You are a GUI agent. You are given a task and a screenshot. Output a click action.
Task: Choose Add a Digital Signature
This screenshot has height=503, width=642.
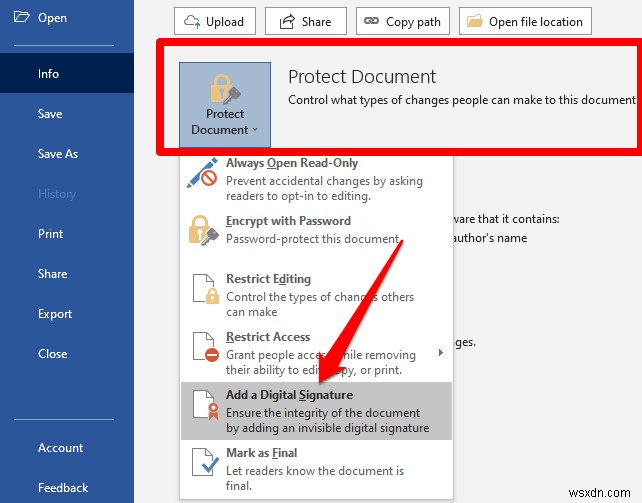pyautogui.click(x=316, y=411)
